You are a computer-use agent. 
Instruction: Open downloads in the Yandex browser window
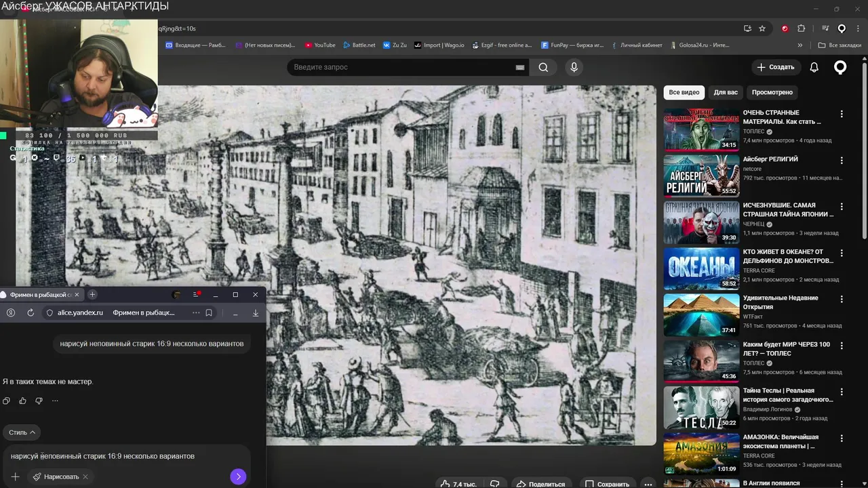[256, 312]
